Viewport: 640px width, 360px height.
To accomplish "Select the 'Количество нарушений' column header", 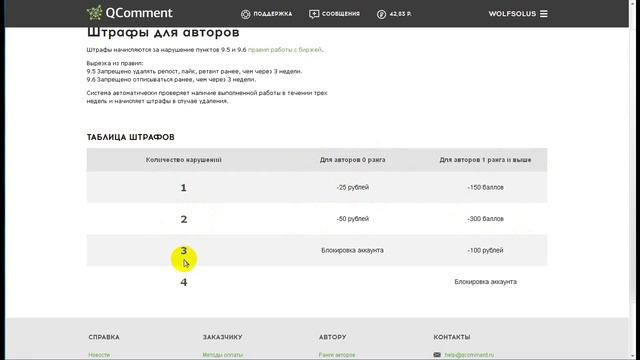I will click(x=184, y=160).
